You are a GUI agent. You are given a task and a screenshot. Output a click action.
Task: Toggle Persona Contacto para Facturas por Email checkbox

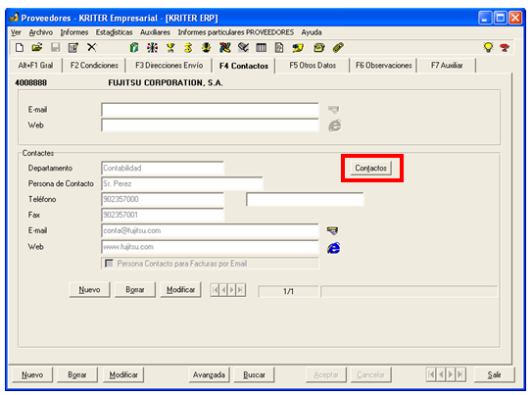pyautogui.click(x=109, y=264)
